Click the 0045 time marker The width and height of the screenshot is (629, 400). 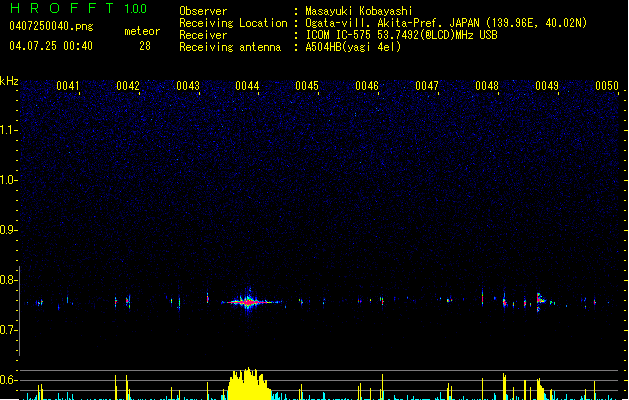point(307,86)
